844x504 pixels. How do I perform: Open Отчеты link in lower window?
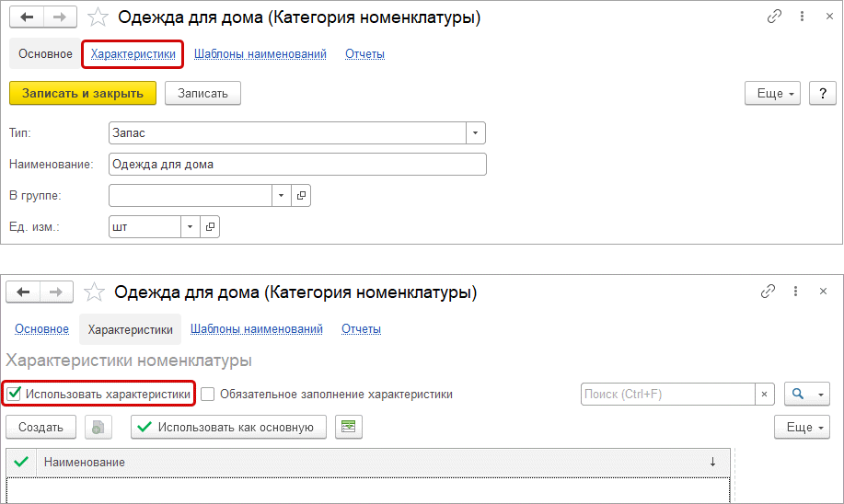pos(361,328)
